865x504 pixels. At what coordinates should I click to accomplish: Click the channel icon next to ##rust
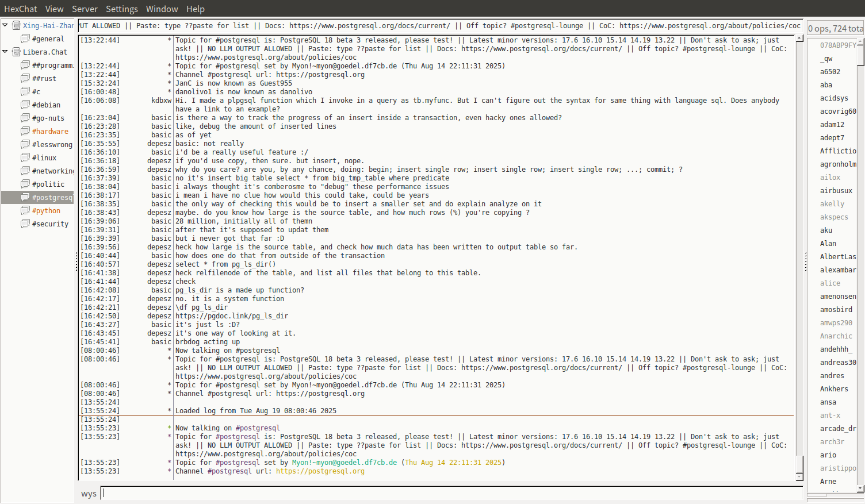[25, 78]
